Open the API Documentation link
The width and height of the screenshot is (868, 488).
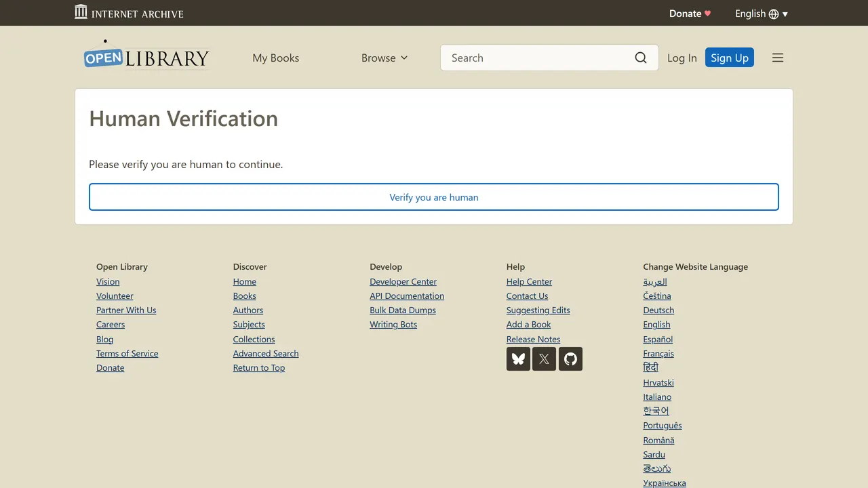coord(407,296)
